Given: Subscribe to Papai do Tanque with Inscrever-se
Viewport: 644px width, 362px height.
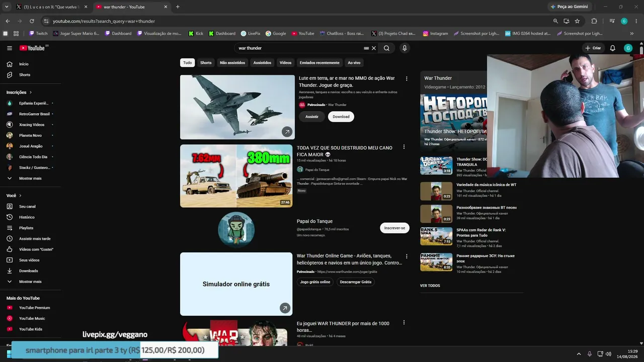Looking at the screenshot, I should 394,228.
